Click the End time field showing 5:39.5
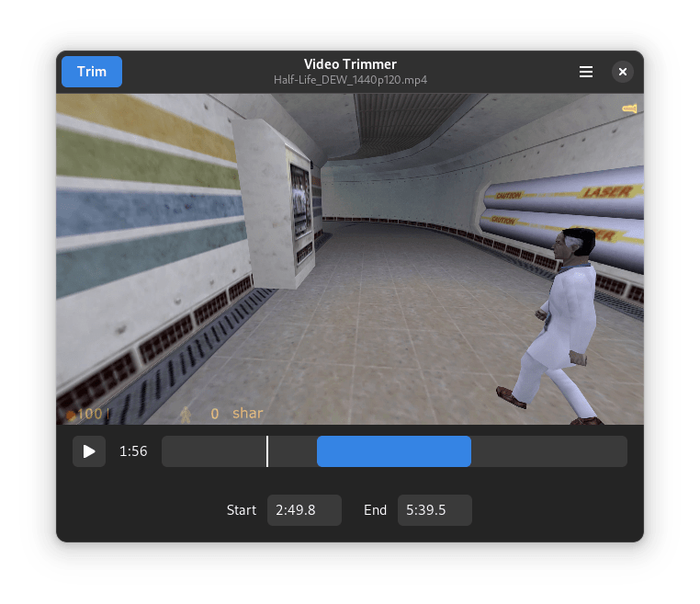Screen dimensions: 700x604 pos(435,509)
